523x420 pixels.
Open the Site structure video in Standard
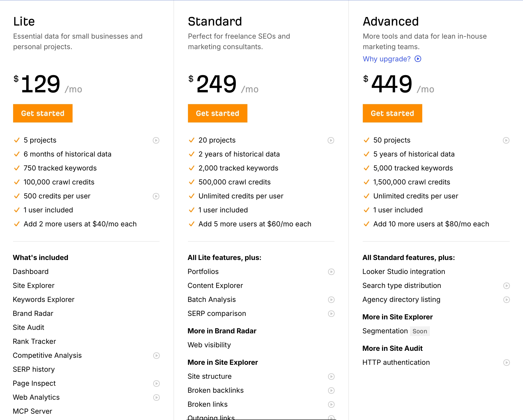pyautogui.click(x=331, y=377)
